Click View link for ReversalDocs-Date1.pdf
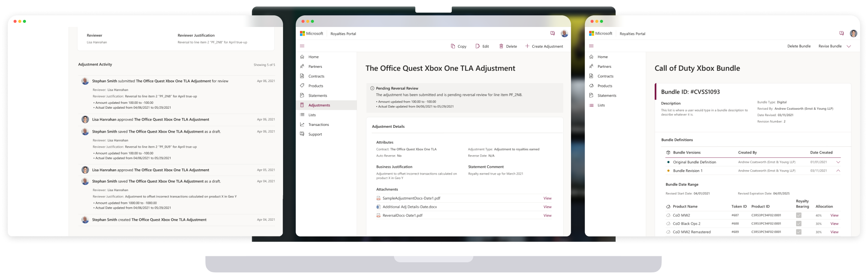 coord(547,215)
